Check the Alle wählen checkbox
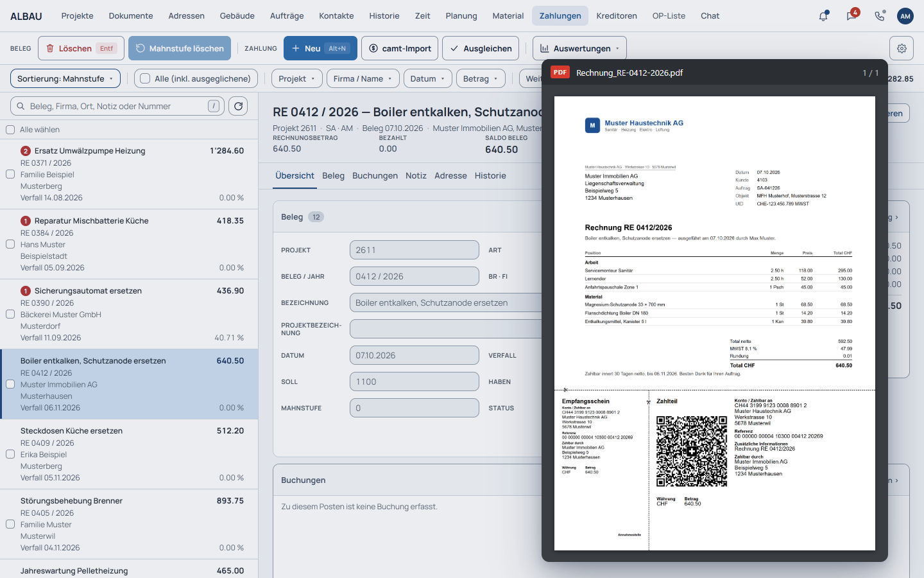The height and width of the screenshot is (578, 924). click(x=10, y=130)
